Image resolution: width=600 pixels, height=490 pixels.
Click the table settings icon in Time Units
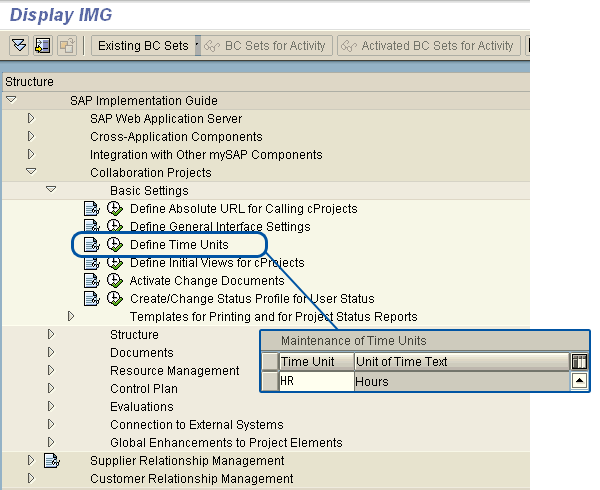[x=579, y=361]
